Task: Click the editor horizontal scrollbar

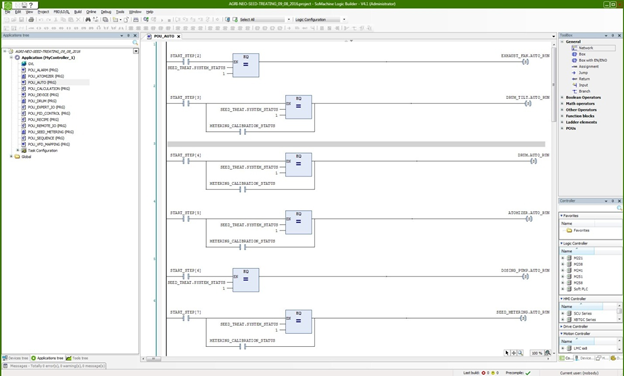Action: [346, 358]
